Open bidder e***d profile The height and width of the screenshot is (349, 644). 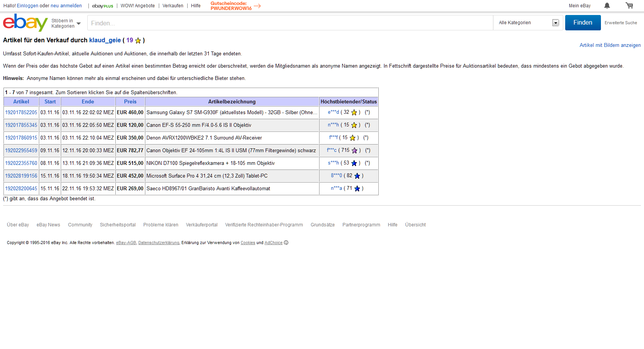coord(333,112)
